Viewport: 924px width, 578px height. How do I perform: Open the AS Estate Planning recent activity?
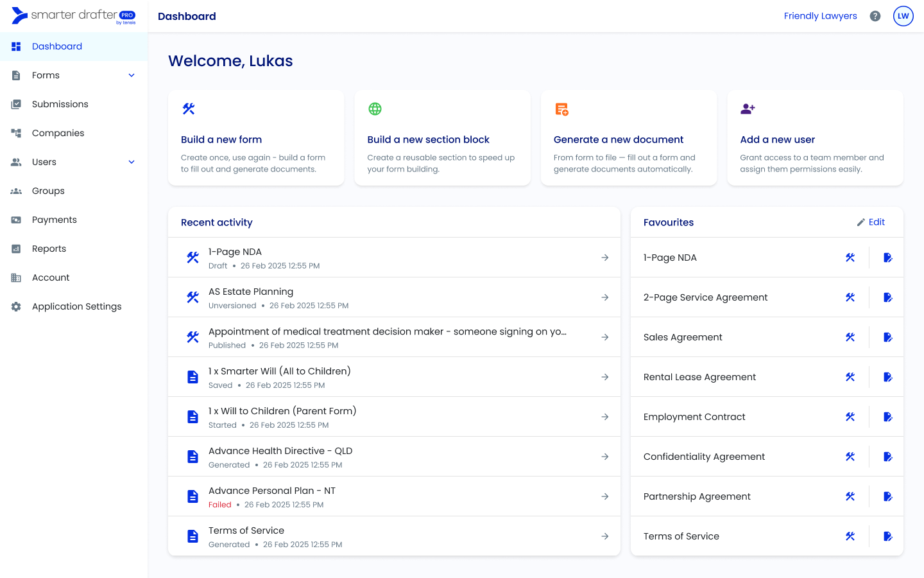394,297
